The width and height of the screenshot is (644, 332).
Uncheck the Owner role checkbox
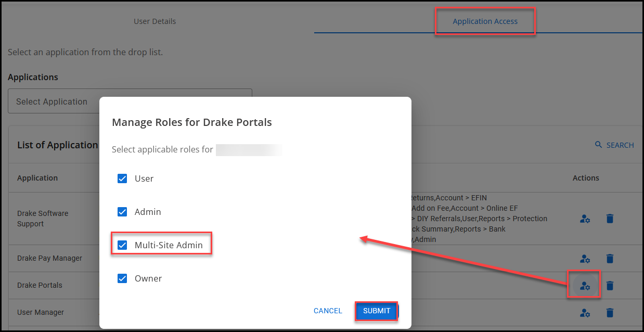(x=122, y=278)
